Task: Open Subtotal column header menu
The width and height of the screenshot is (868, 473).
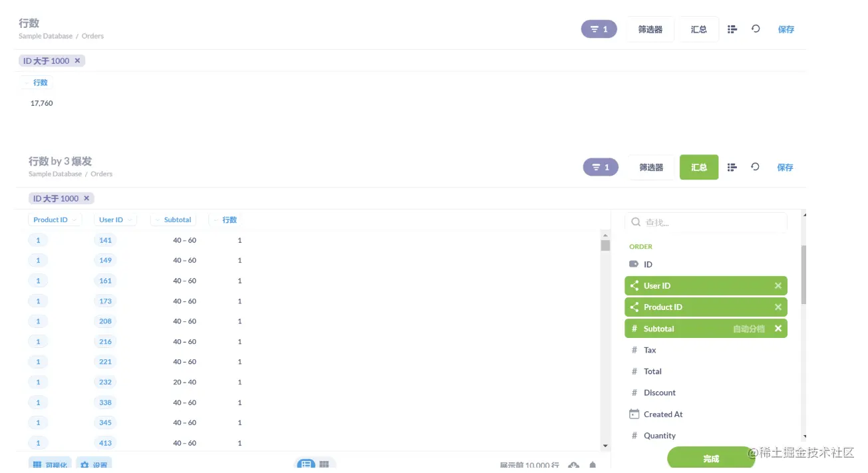Action: click(x=173, y=220)
